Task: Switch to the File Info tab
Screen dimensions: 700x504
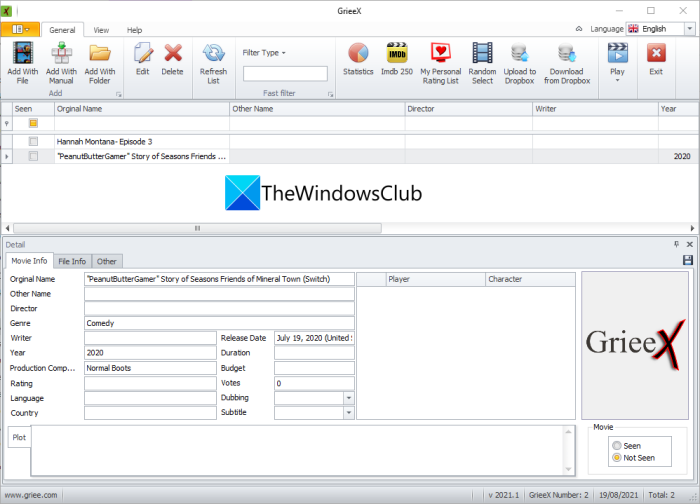Action: pyautogui.click(x=72, y=261)
